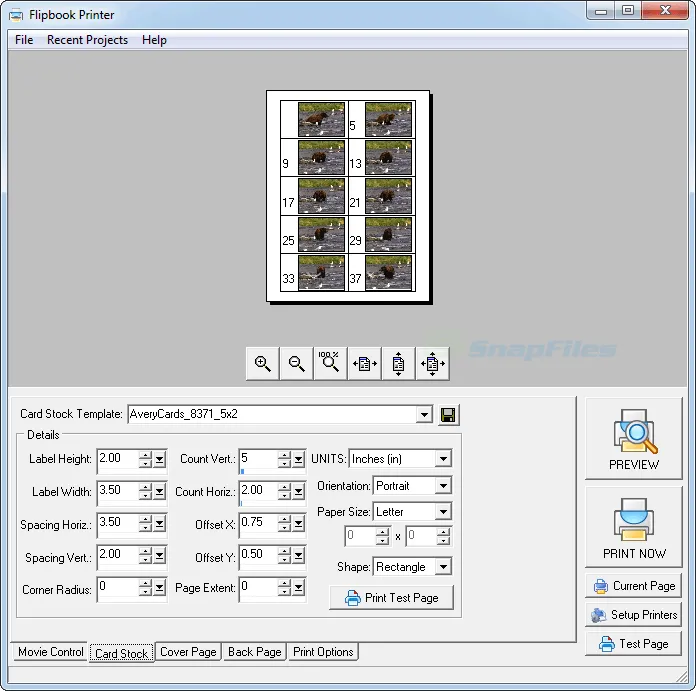Open the Paper Size dropdown

[443, 512]
